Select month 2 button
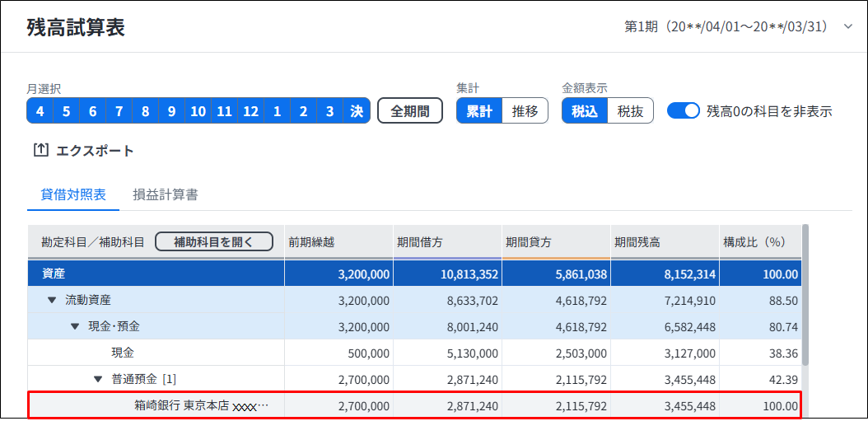Screen dimensions: 868x421 coord(303,110)
